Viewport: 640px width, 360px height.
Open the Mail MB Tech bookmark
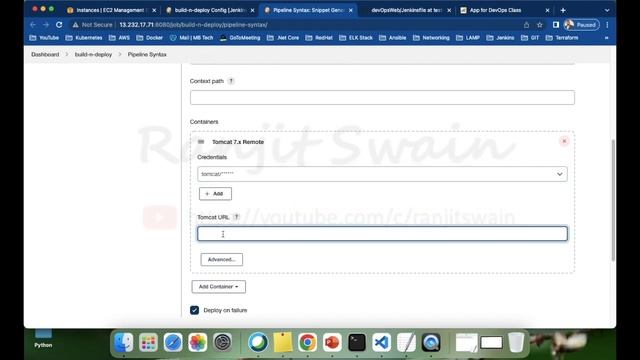[x=191, y=38]
